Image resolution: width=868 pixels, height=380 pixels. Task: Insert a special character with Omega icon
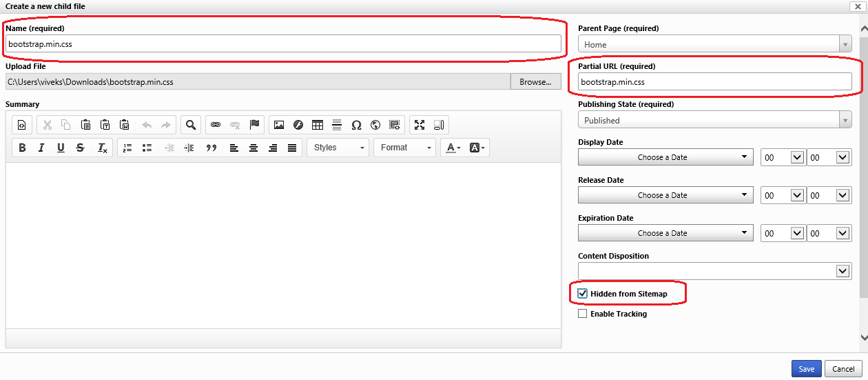[x=356, y=125]
